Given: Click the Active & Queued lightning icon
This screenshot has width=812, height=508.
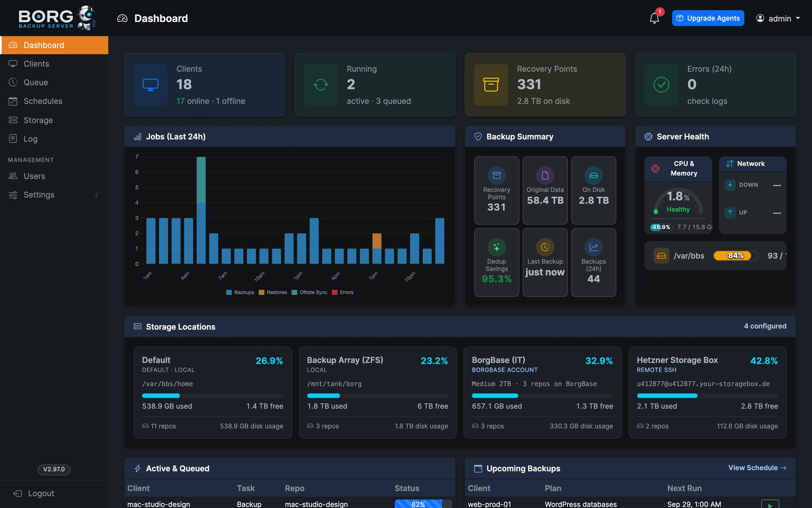Looking at the screenshot, I should (x=138, y=468).
